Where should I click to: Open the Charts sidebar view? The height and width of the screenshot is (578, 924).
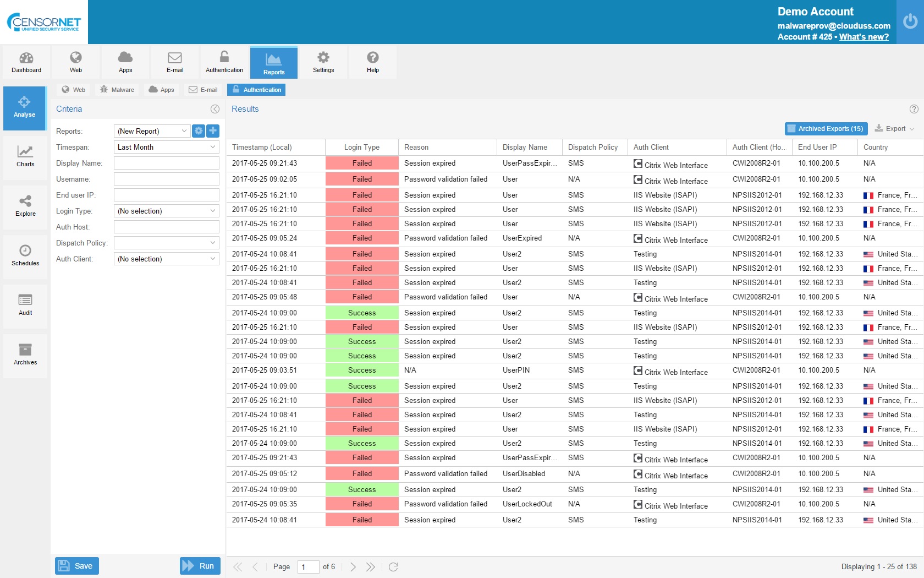coord(25,156)
